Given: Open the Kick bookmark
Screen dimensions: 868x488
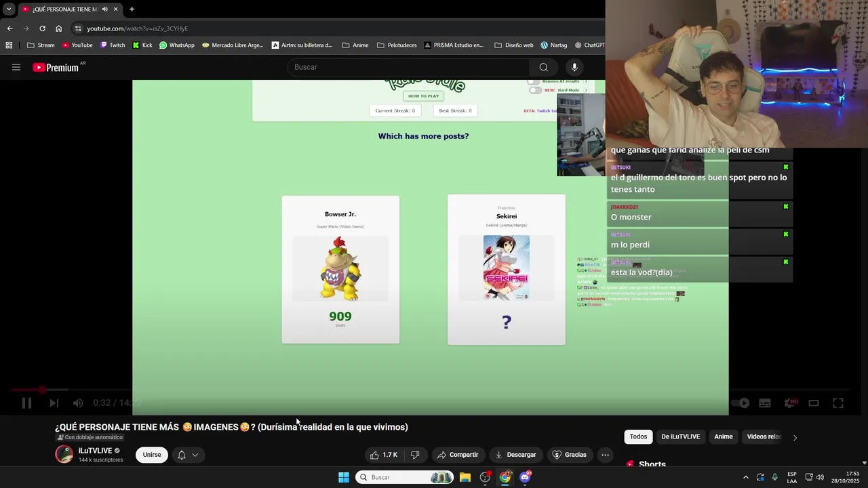Looking at the screenshot, I should pos(142,45).
